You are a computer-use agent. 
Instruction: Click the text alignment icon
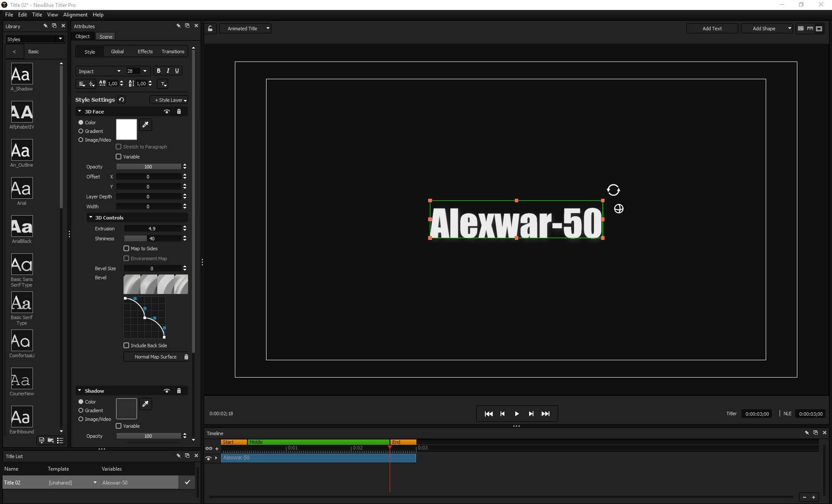coord(81,84)
